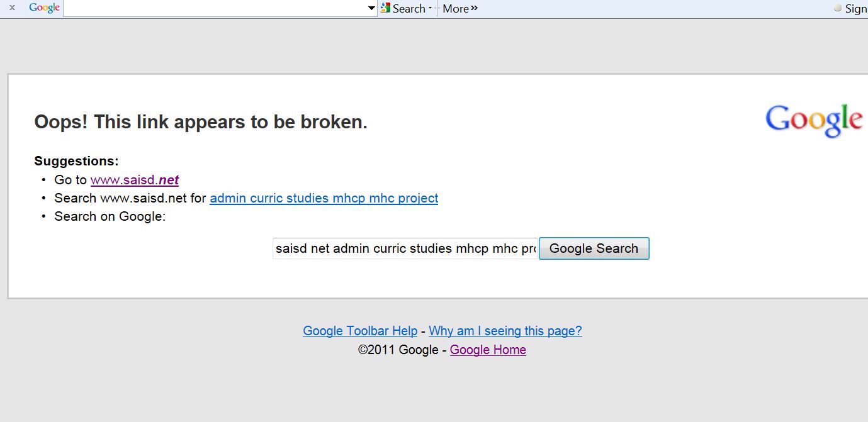Click the large Google logo on the page
Image resolution: width=868 pixels, height=422 pixels.
813,119
